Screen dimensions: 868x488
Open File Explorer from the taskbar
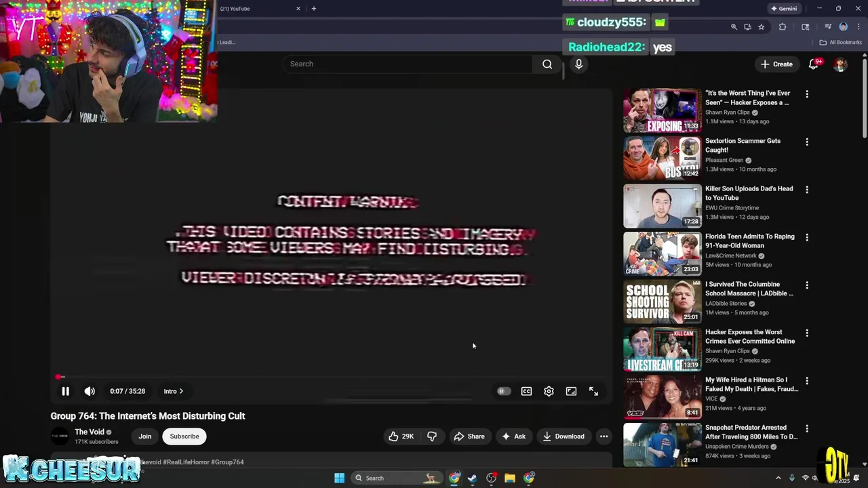[x=509, y=478]
